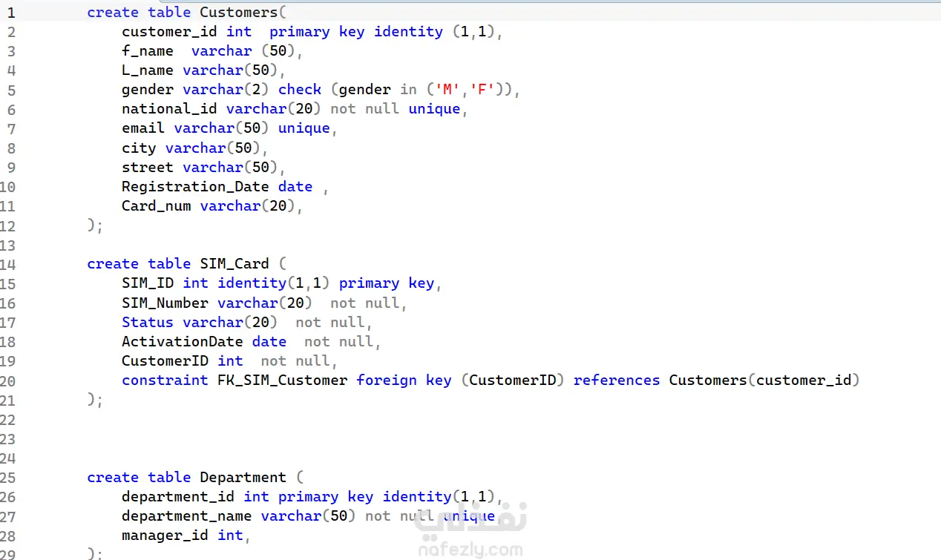Click the red 'M' string literal
This screenshot has height=560, width=941.
point(447,90)
